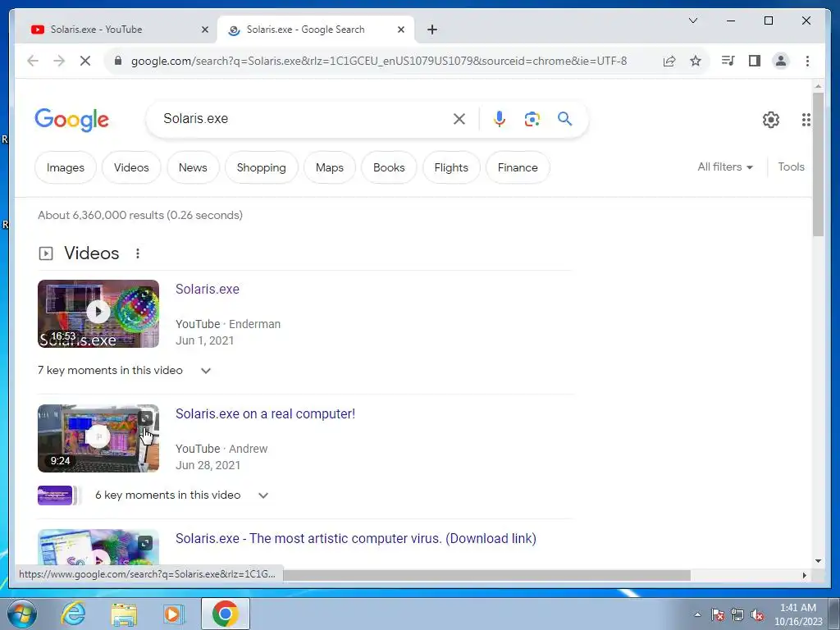Click the lock icon in address bar
This screenshot has width=840, height=630.
pyautogui.click(x=118, y=61)
